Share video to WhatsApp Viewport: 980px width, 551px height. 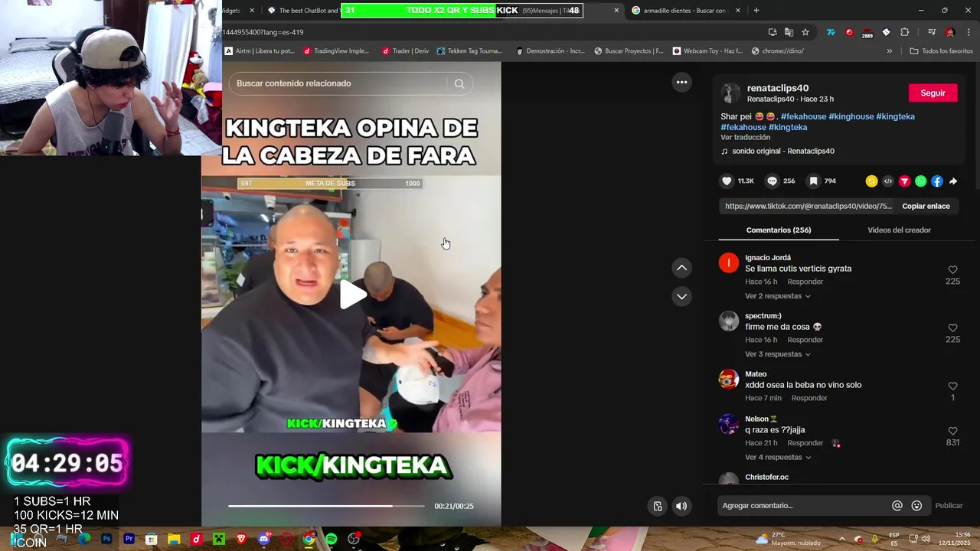920,181
